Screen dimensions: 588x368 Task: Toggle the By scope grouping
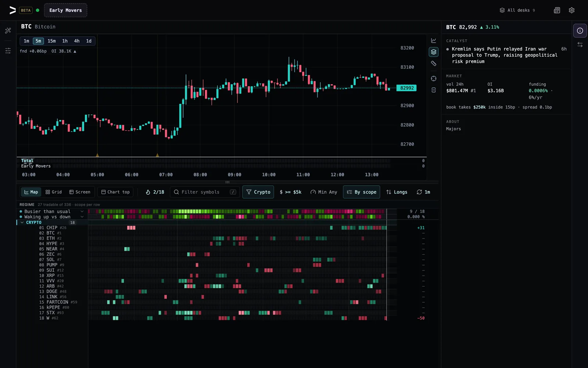362,192
